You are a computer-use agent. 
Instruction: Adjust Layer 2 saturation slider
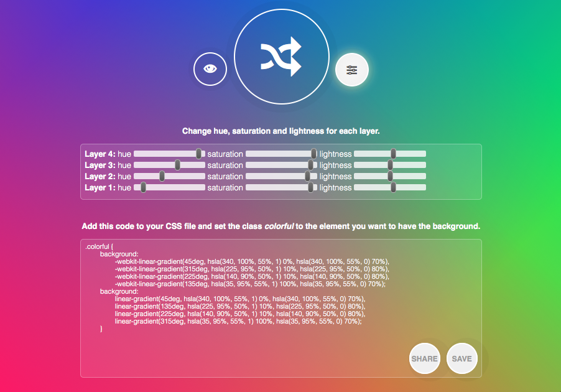(x=281, y=176)
